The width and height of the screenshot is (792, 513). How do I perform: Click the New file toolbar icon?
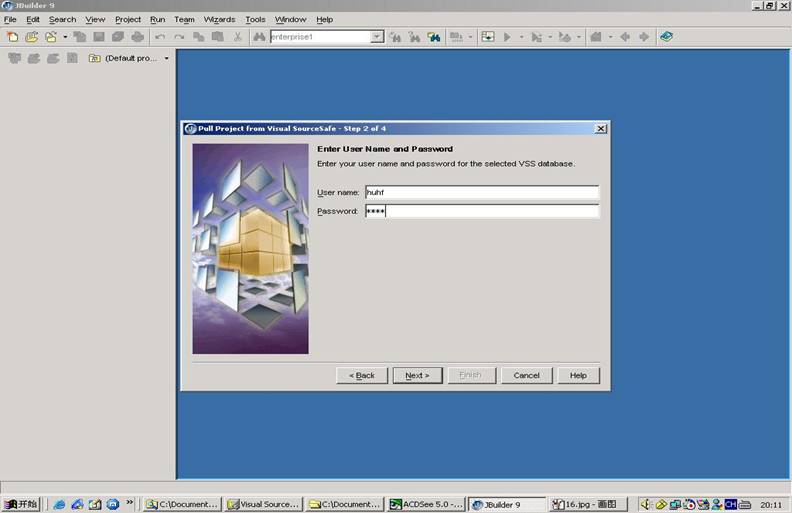coord(12,37)
